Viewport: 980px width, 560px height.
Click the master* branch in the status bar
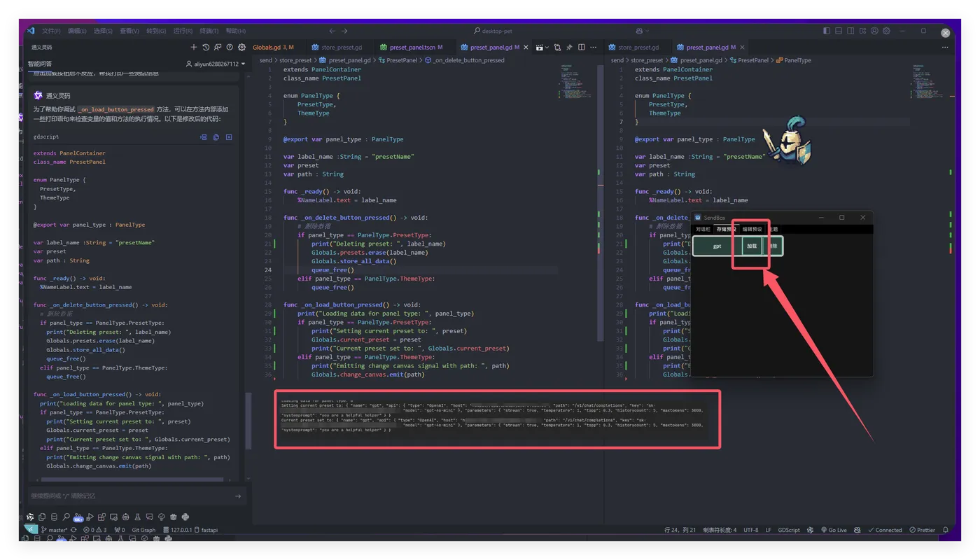[x=54, y=530]
